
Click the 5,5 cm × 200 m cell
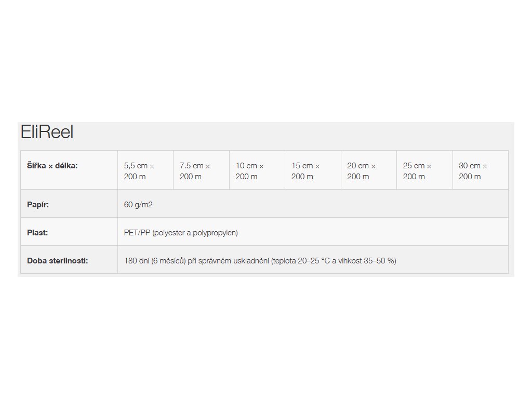click(x=145, y=170)
